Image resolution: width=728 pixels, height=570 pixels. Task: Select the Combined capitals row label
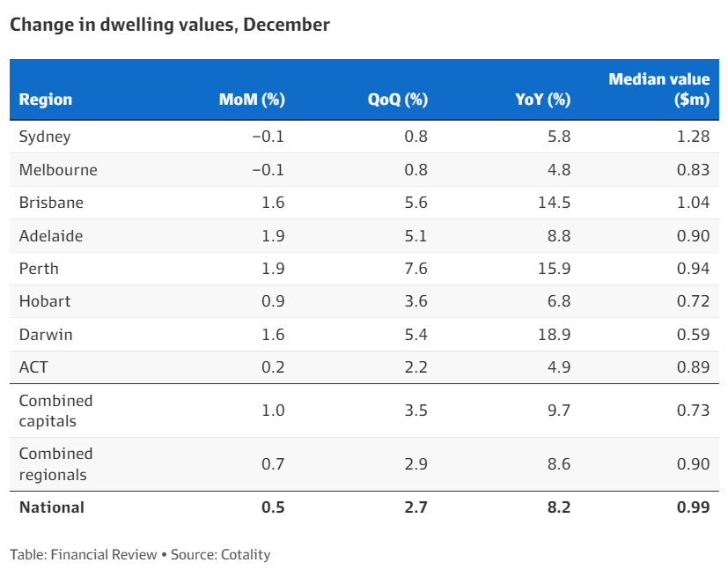point(55,411)
